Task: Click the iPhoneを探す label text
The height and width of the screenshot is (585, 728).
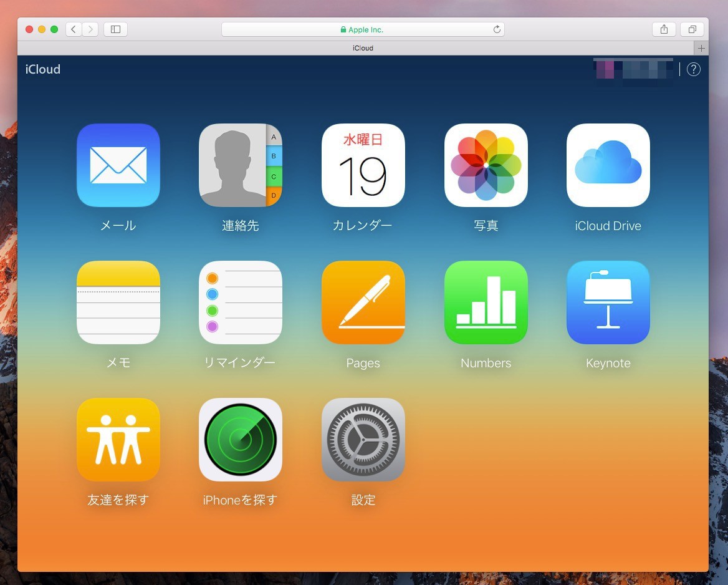Action: point(241,500)
